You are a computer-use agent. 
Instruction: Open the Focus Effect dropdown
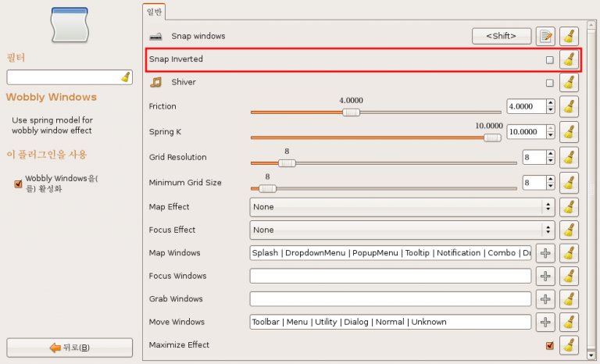(402, 230)
